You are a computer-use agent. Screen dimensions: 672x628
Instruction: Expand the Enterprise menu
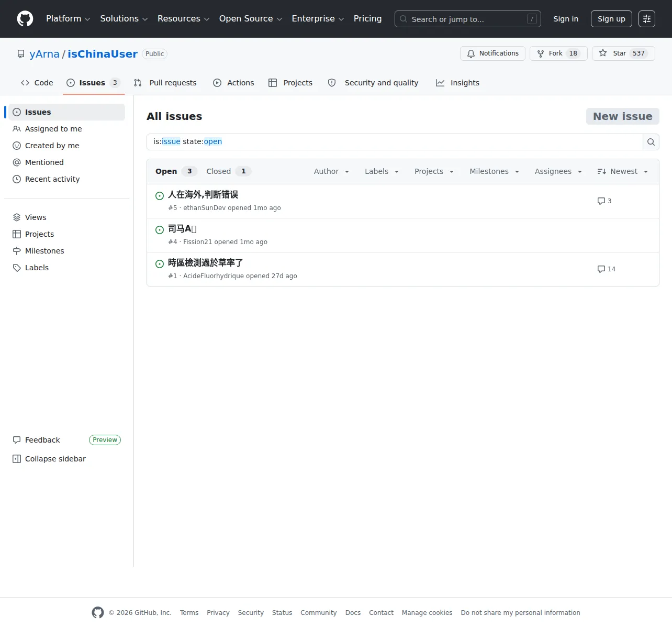[318, 19]
